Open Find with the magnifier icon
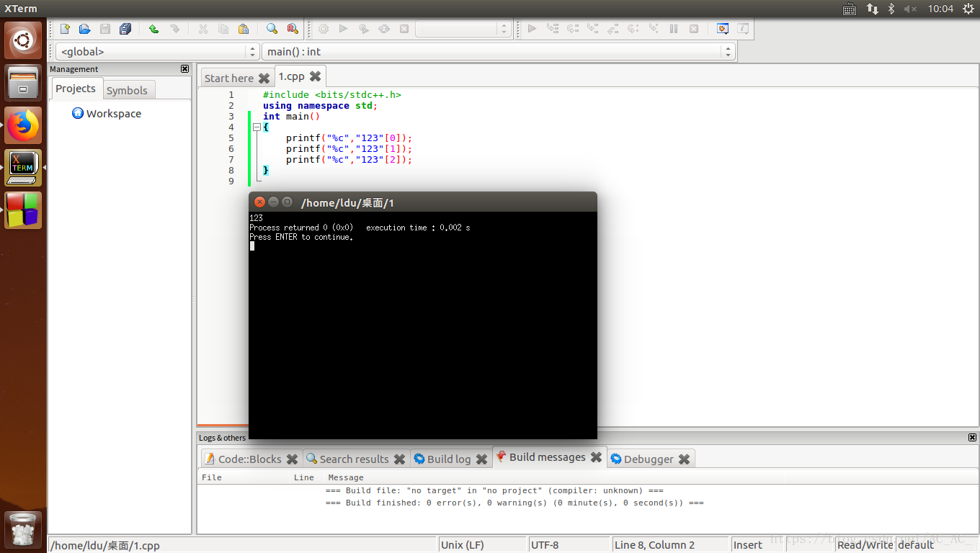The height and width of the screenshot is (553, 980). coord(272,29)
